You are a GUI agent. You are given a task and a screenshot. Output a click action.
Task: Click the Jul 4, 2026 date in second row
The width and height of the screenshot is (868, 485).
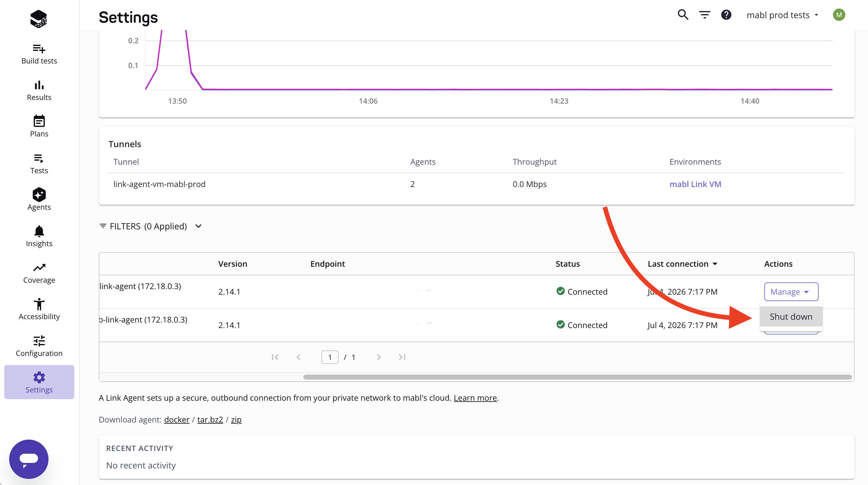(x=682, y=325)
